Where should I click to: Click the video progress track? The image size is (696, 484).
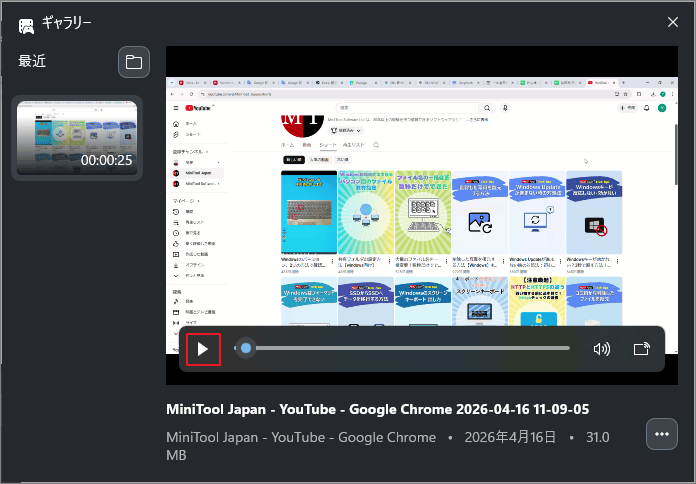pyautogui.click(x=402, y=349)
